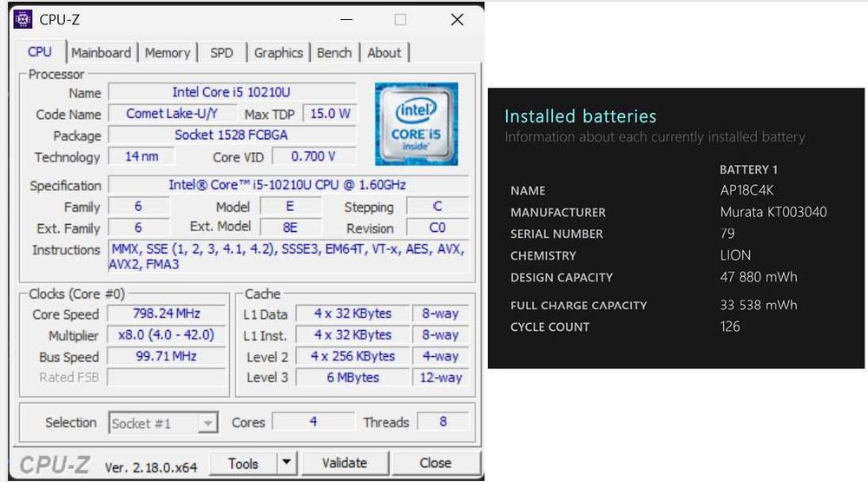The width and height of the screenshot is (868, 482).
Task: Click the processor Name field Intel Core i5 10210U
Action: pyautogui.click(x=232, y=92)
